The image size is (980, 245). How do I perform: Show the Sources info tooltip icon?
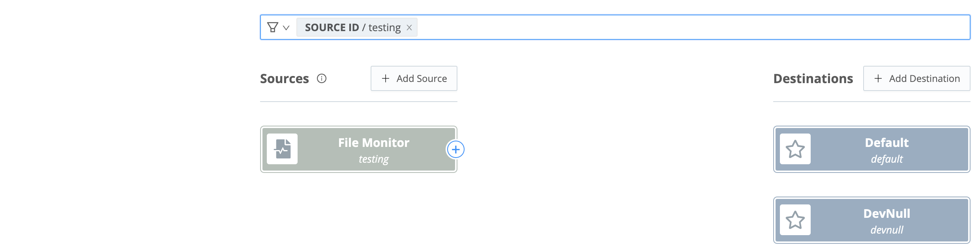(322, 79)
